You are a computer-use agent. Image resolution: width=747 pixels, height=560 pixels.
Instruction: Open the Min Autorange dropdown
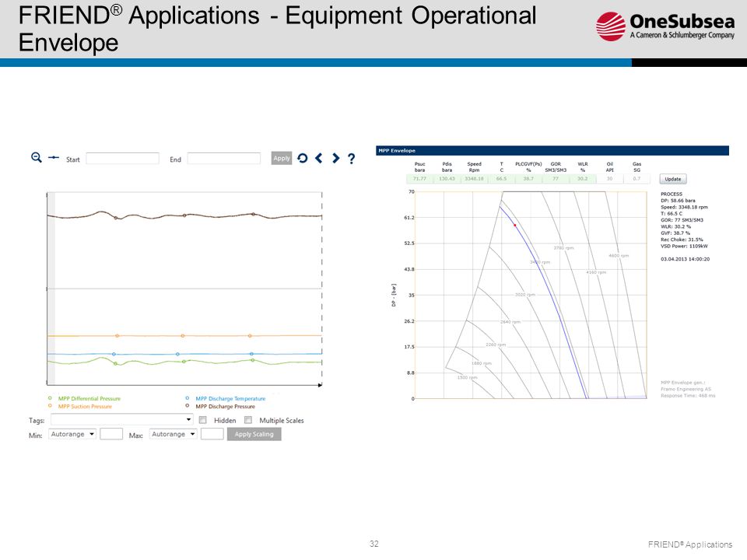pos(72,434)
